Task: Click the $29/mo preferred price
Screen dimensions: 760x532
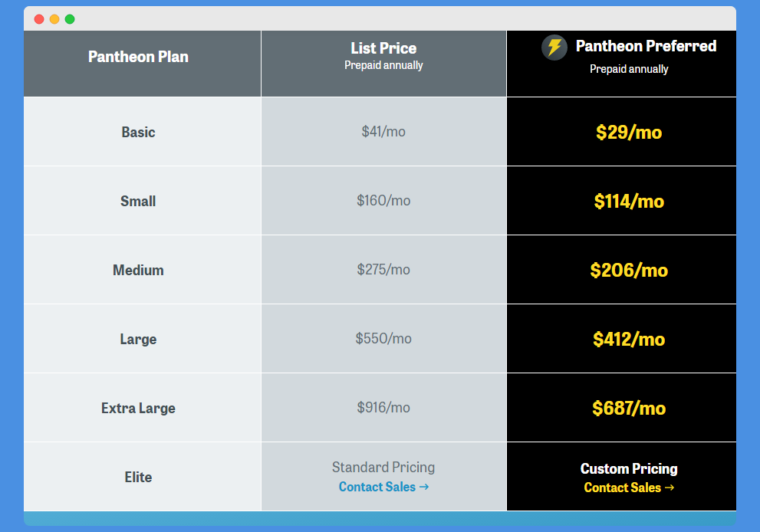Action: tap(629, 133)
